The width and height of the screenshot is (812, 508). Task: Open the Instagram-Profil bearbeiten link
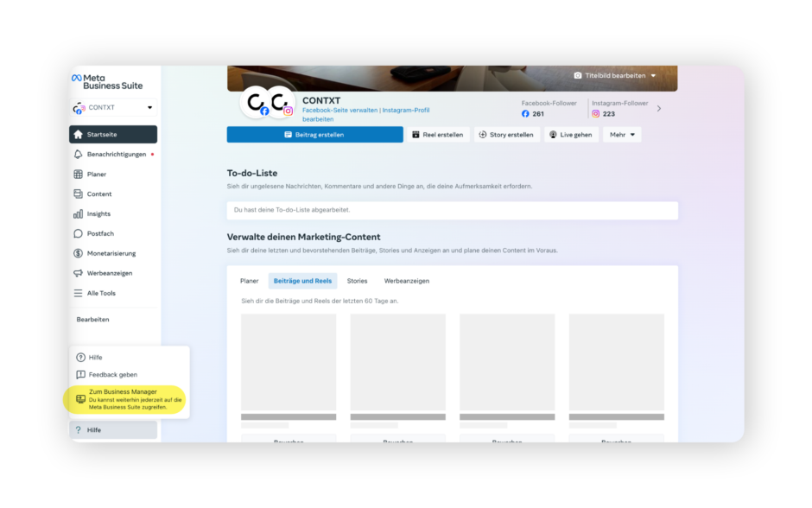(365, 114)
